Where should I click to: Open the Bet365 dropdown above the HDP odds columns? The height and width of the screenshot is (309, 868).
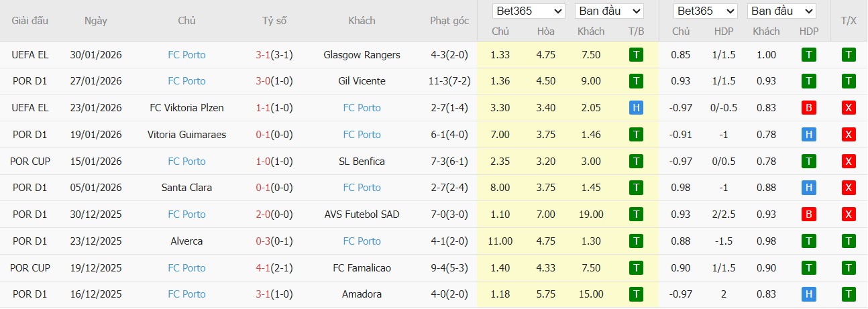pyautogui.click(x=706, y=11)
